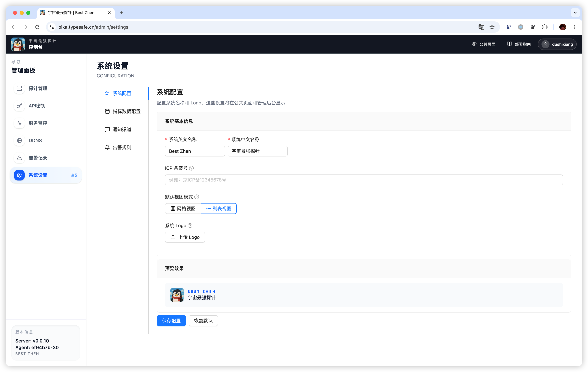This screenshot has width=588, height=372.
Task: Click the 告警记录 warning triangle icon
Action: click(19, 158)
